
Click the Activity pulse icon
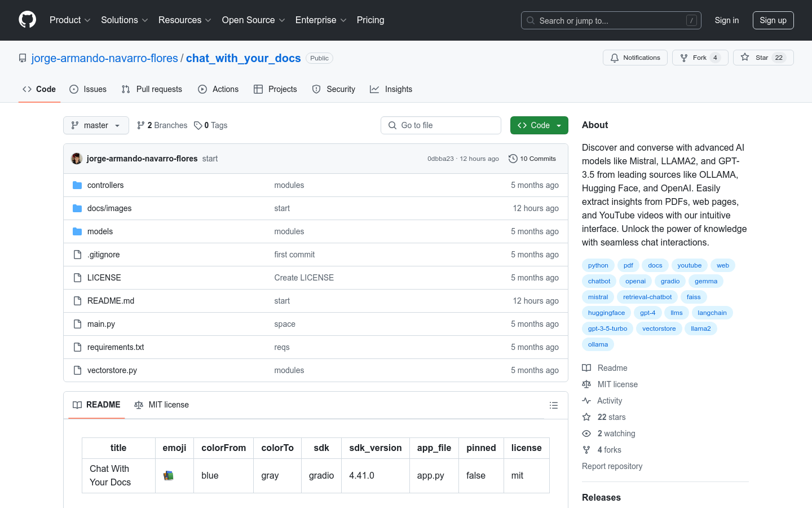pyautogui.click(x=586, y=401)
